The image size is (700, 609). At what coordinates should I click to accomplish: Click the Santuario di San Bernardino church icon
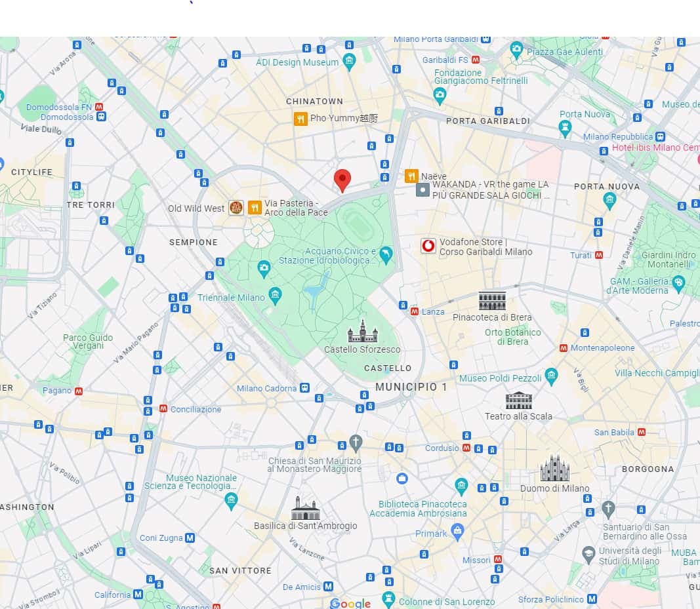(x=608, y=509)
